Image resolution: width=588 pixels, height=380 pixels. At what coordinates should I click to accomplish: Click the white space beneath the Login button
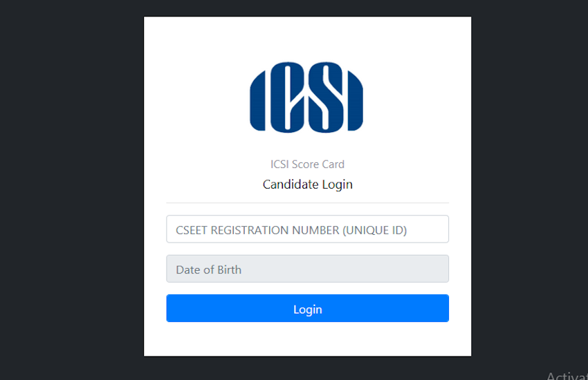tap(308, 339)
